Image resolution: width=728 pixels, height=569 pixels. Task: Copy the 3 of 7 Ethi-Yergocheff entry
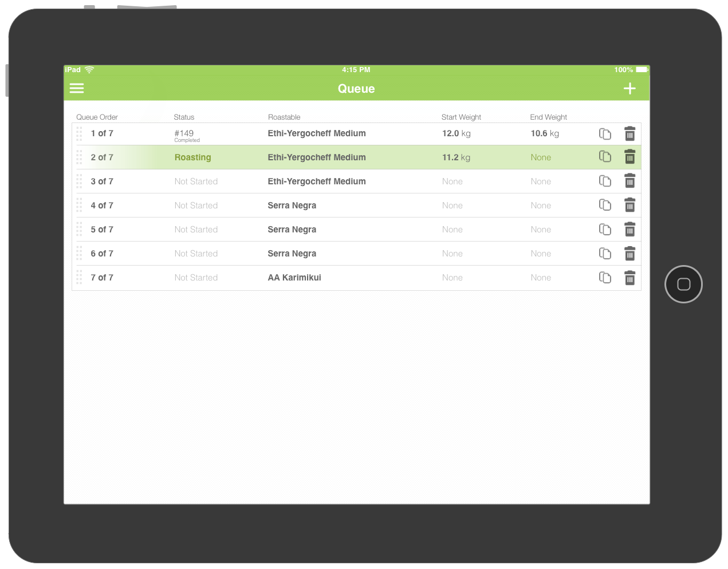[x=605, y=181]
